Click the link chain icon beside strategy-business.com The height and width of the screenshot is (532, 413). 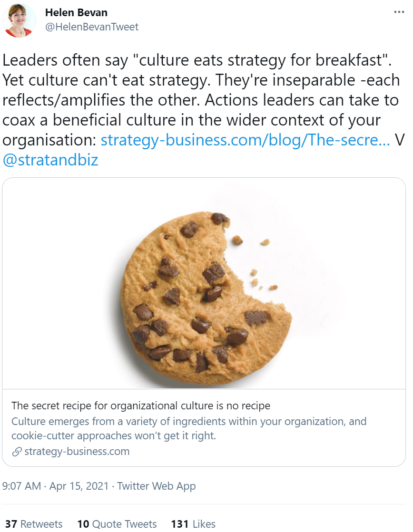pyautogui.click(x=17, y=452)
